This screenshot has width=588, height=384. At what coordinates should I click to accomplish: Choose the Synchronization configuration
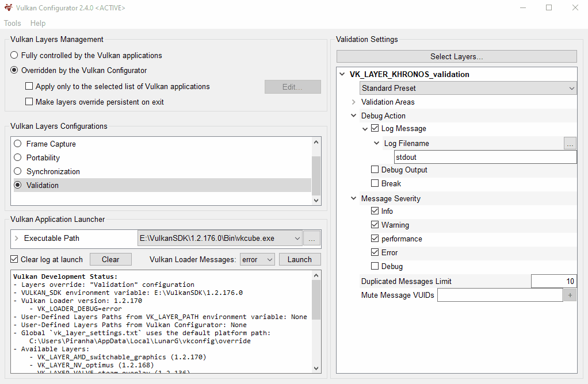coord(18,171)
